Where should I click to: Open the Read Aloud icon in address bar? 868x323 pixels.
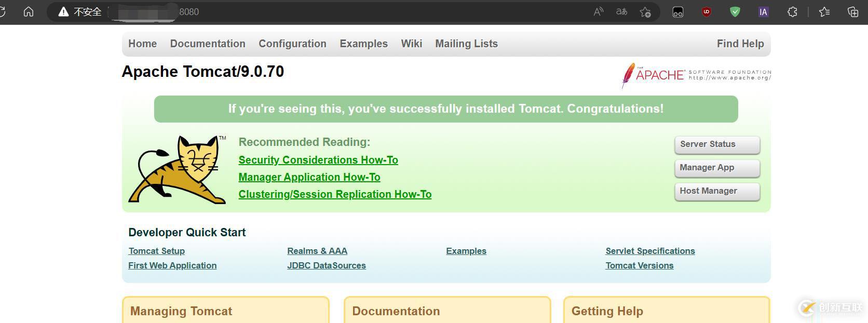pos(599,12)
